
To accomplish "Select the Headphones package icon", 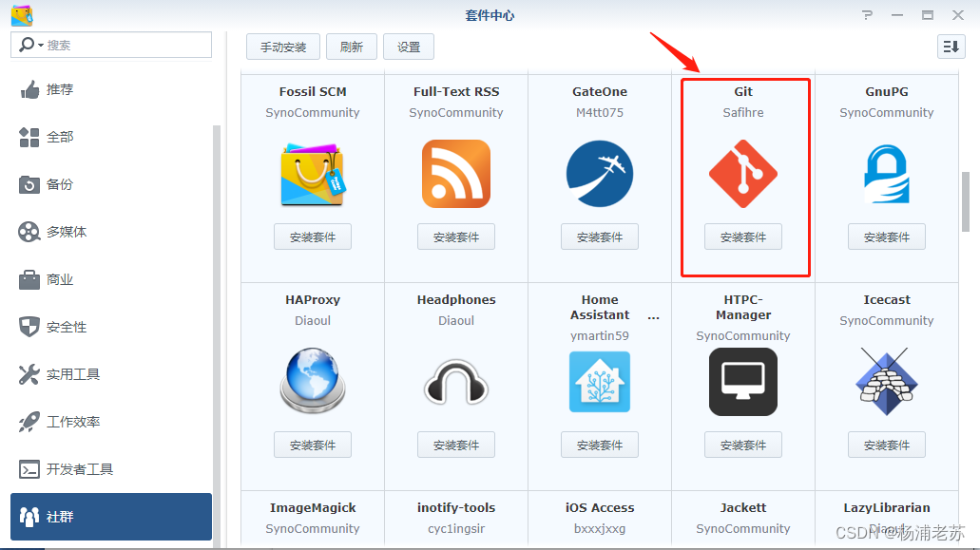I will click(x=456, y=382).
